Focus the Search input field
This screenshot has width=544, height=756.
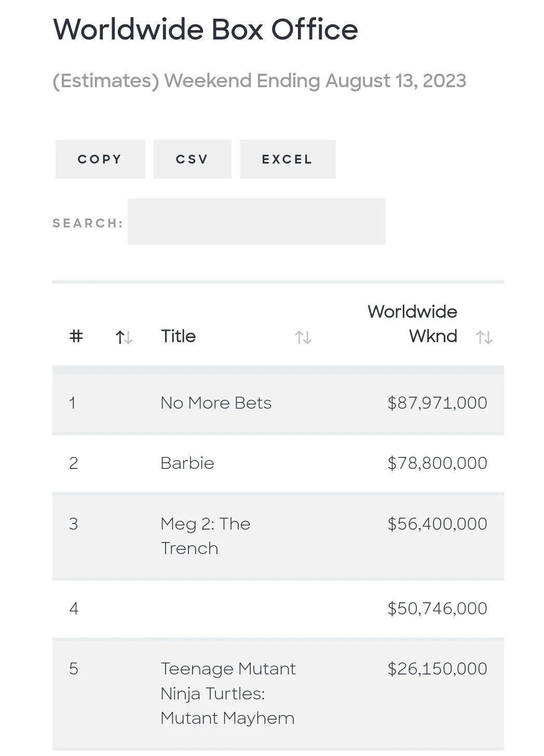(256, 222)
